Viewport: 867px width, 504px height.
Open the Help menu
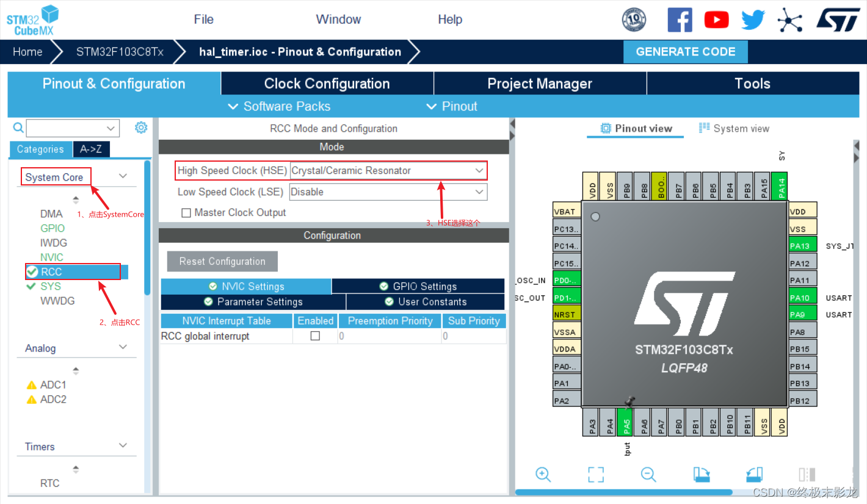pos(450,20)
